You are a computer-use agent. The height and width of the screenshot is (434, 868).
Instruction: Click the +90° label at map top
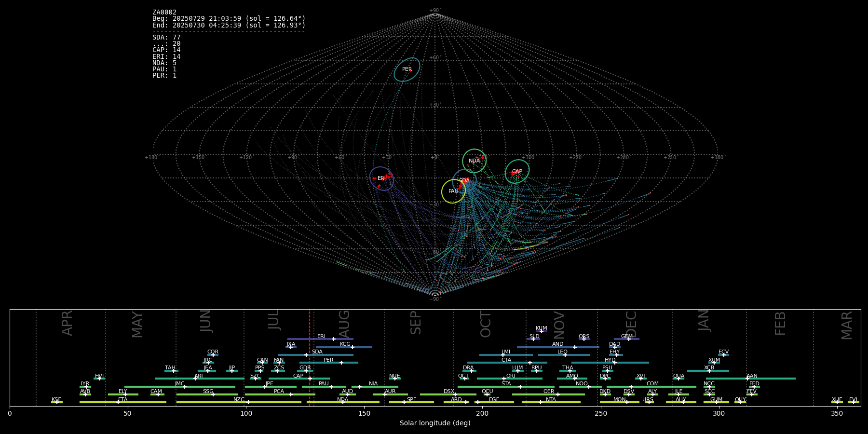coord(435,11)
